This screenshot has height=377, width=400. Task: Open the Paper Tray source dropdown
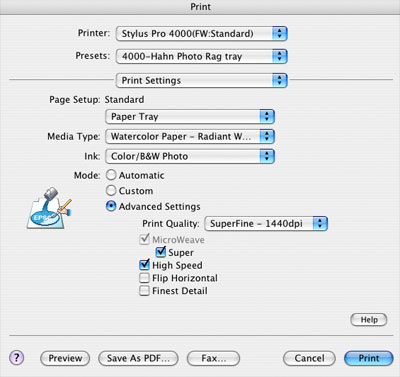click(190, 117)
